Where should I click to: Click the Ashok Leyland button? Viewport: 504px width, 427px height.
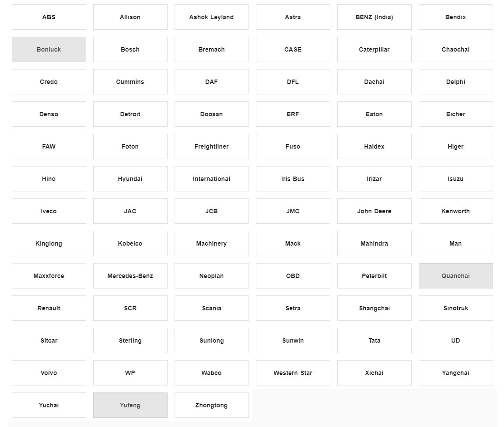211,17
